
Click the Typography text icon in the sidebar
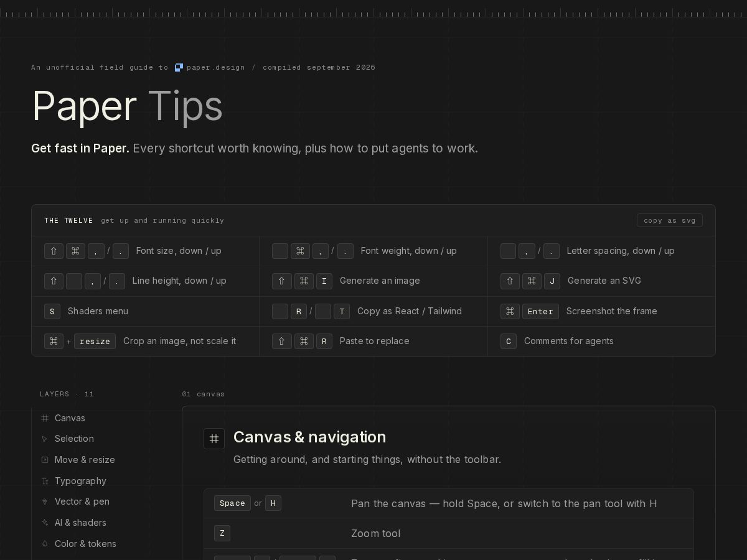pyautogui.click(x=45, y=481)
